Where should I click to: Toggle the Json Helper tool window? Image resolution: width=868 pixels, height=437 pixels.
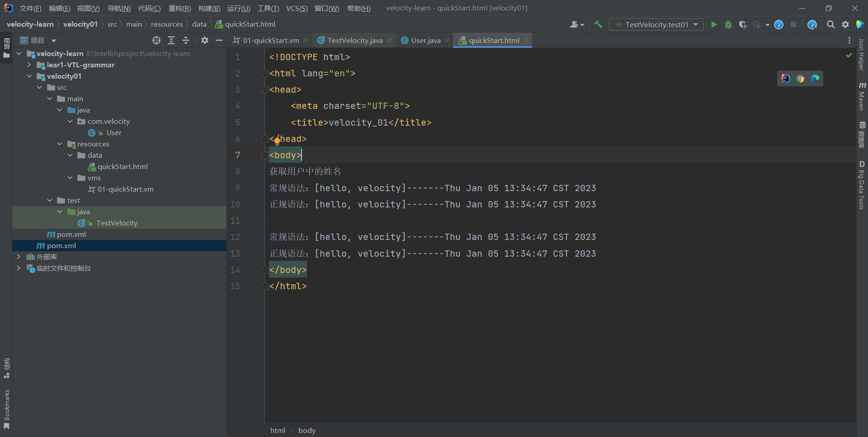[862, 54]
